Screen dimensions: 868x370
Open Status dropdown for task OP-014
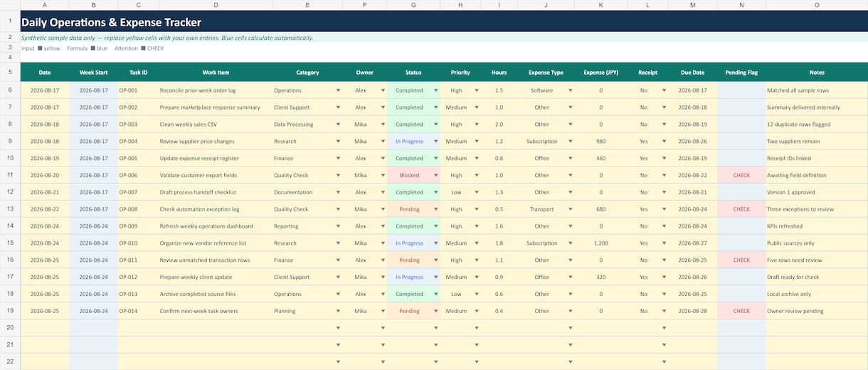(435, 311)
